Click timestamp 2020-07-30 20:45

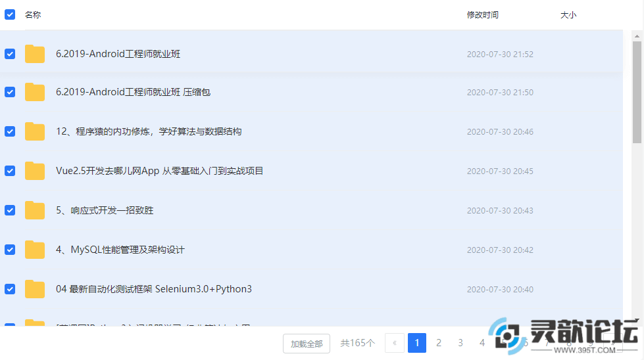[500, 171]
